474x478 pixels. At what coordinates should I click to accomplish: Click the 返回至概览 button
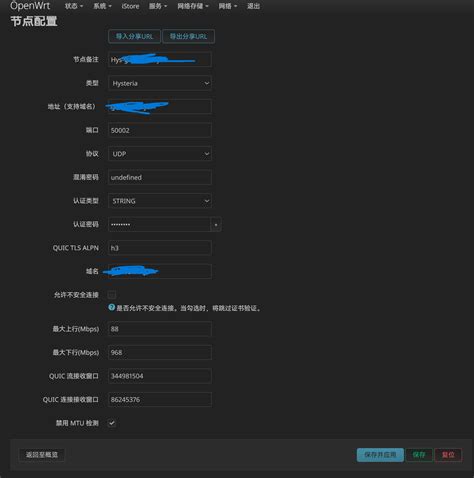[42, 455]
